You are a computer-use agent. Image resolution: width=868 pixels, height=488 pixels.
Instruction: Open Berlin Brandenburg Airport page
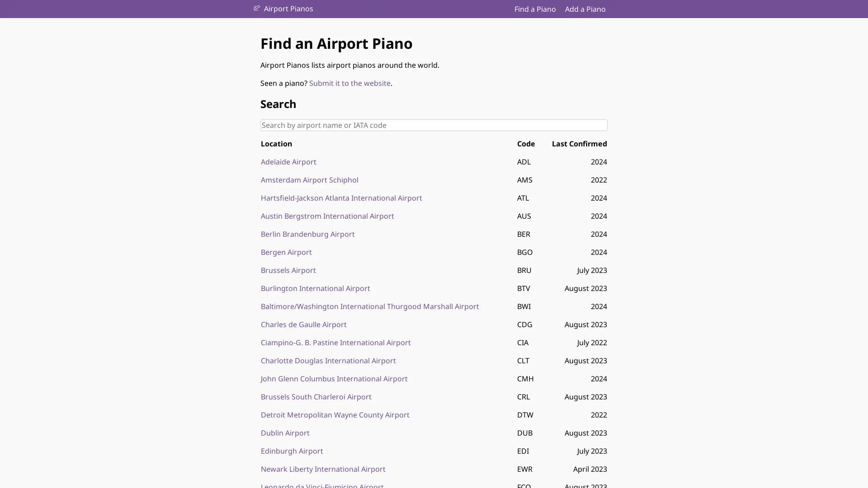point(307,234)
